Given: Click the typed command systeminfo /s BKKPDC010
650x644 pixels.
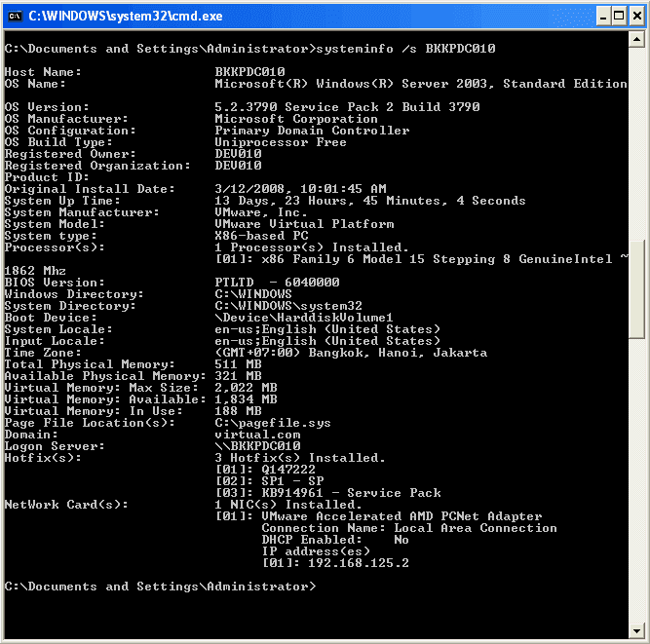Looking at the screenshot, I should coord(405,49).
